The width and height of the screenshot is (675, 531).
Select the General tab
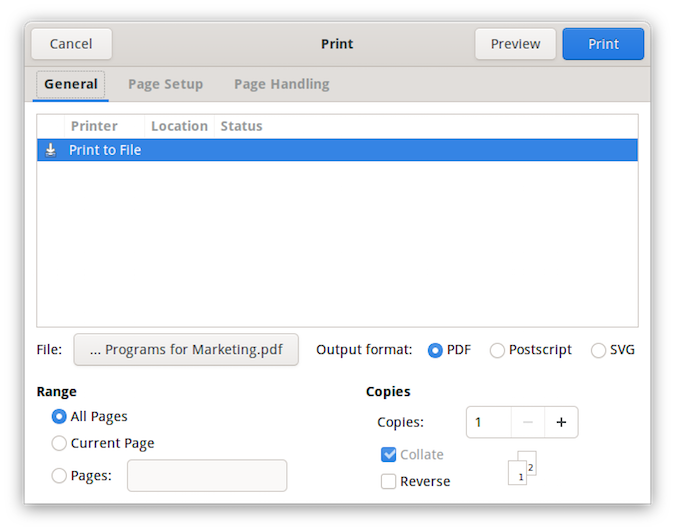coord(71,84)
